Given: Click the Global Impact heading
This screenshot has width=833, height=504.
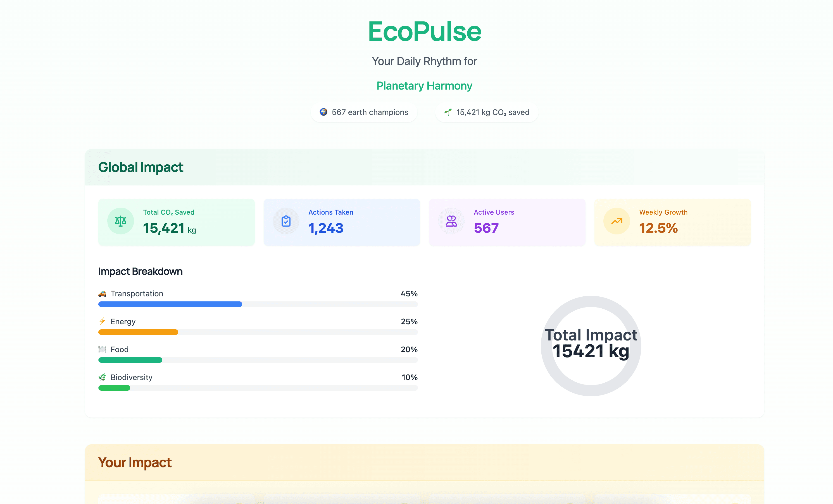Looking at the screenshot, I should 141,167.
